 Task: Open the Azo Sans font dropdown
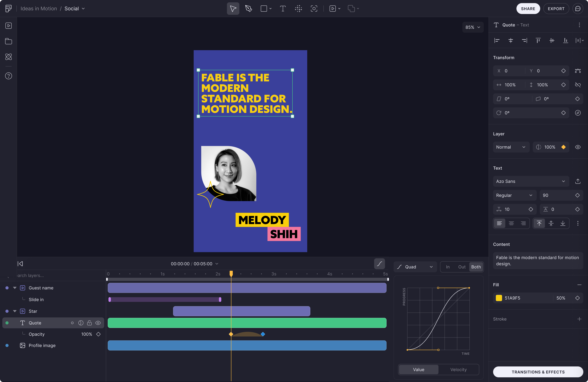click(x=530, y=181)
